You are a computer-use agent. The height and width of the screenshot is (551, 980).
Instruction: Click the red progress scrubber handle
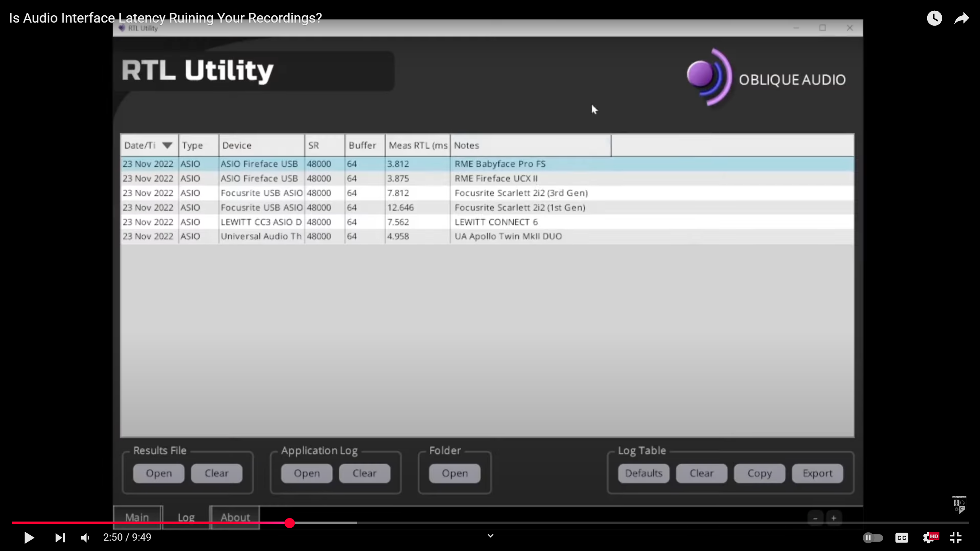(x=290, y=523)
